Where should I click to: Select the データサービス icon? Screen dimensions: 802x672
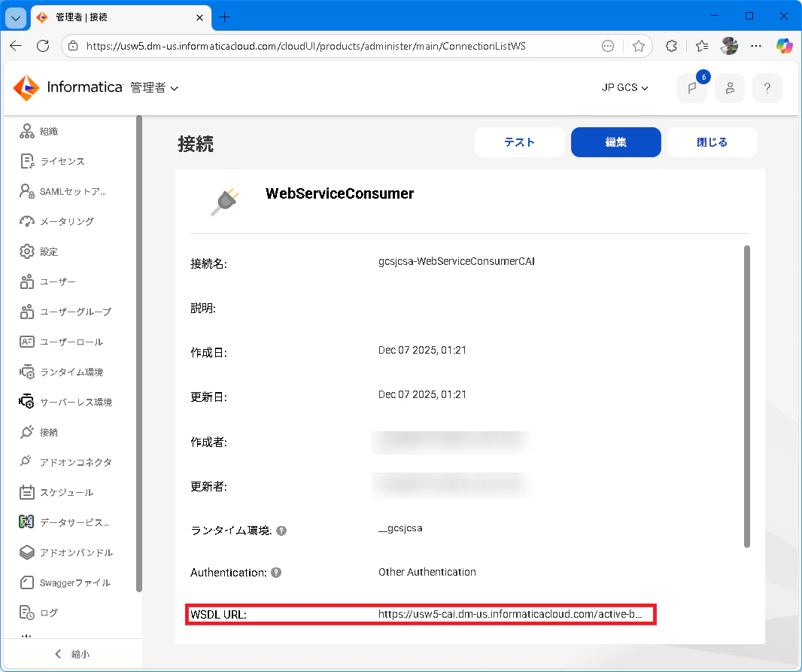pos(26,522)
